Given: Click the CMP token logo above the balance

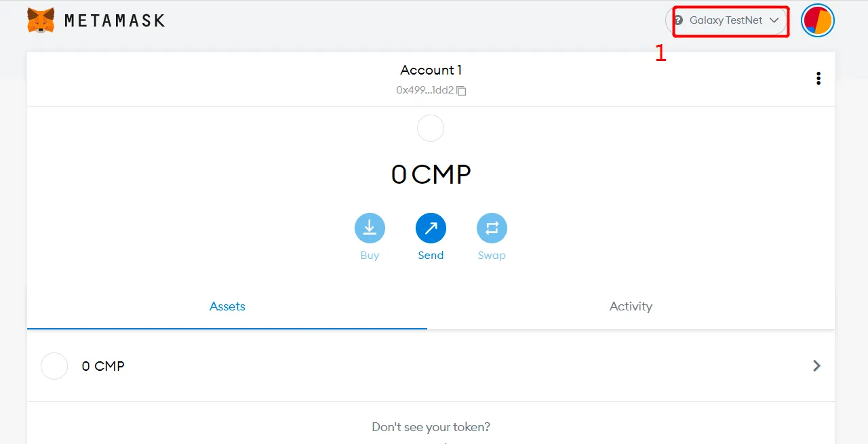Looking at the screenshot, I should (431, 128).
